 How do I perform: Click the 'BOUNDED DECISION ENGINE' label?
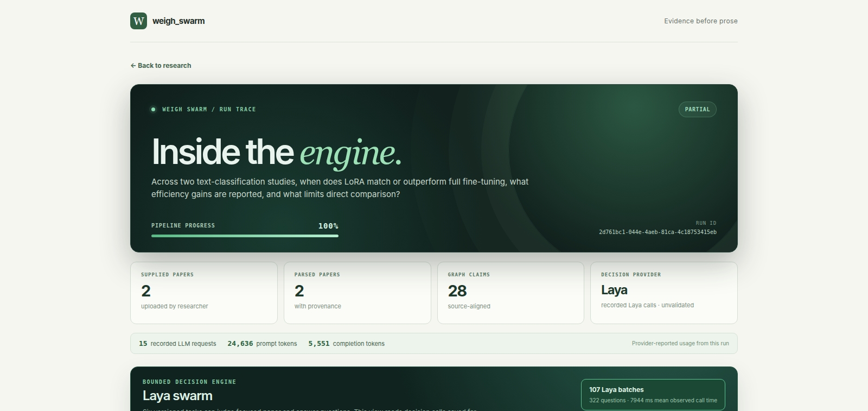point(189,382)
